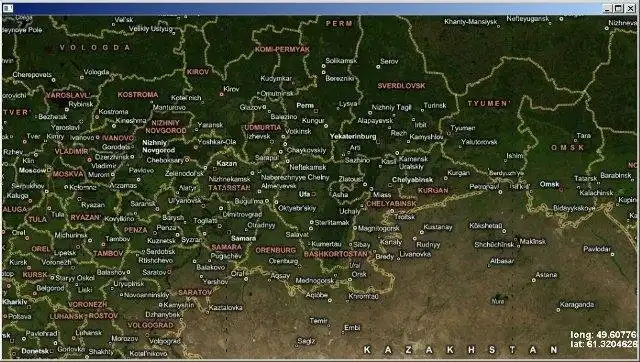Screen dimensions: 640x362
Task: Select the Pavlodar city label
Action: click(x=597, y=249)
